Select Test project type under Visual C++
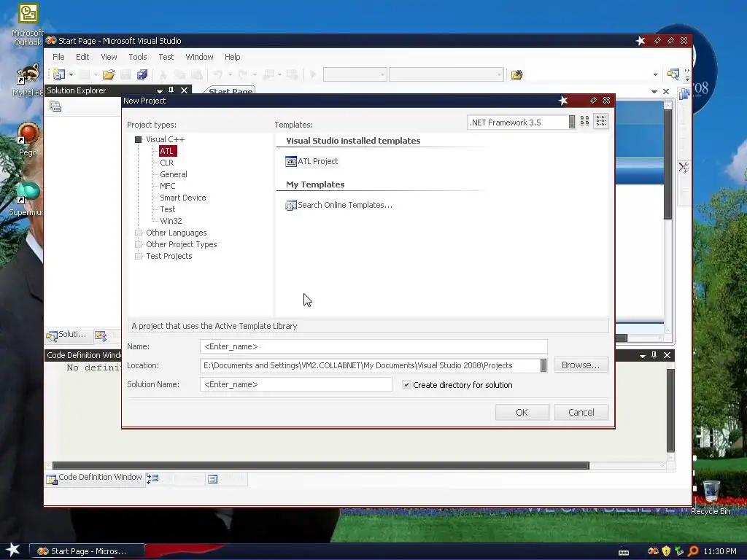The height and width of the screenshot is (560, 747). (x=167, y=209)
